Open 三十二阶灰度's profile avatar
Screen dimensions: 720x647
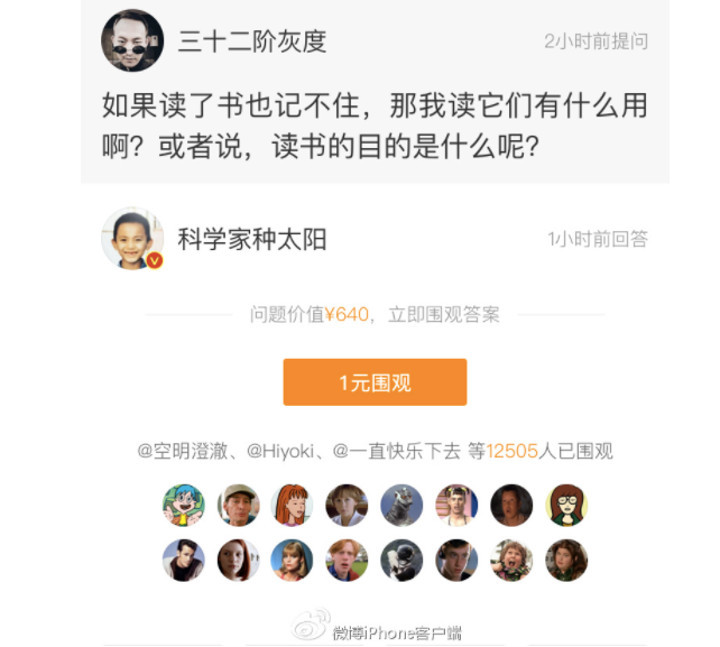coord(132,40)
